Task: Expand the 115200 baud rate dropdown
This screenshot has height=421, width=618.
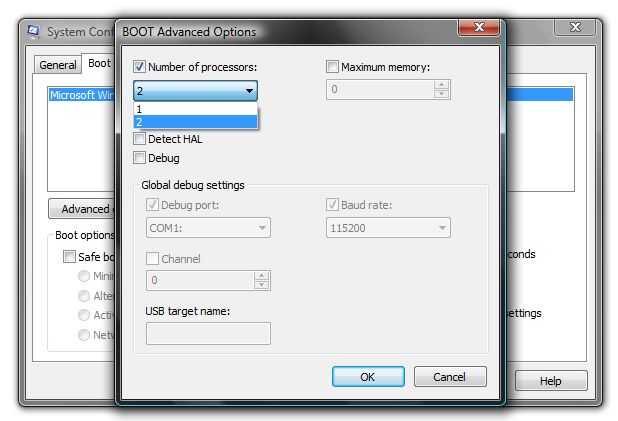Action: (x=442, y=228)
